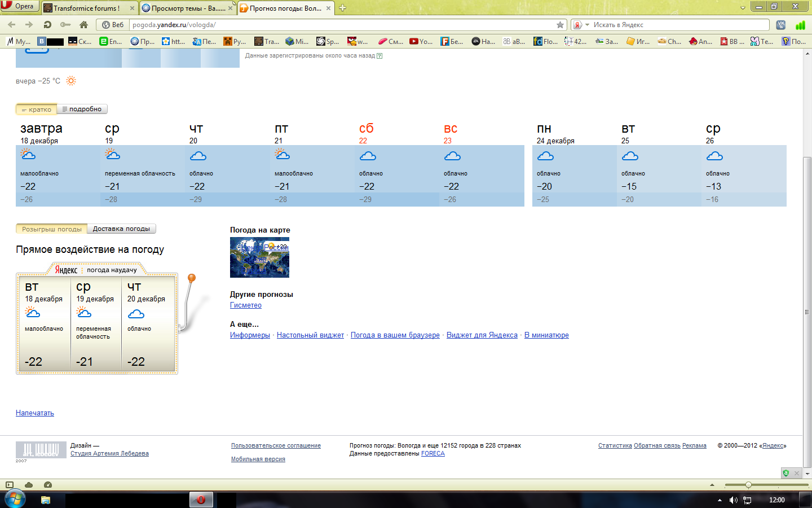
Task: Open the volume control in system tray
Action: point(733,500)
